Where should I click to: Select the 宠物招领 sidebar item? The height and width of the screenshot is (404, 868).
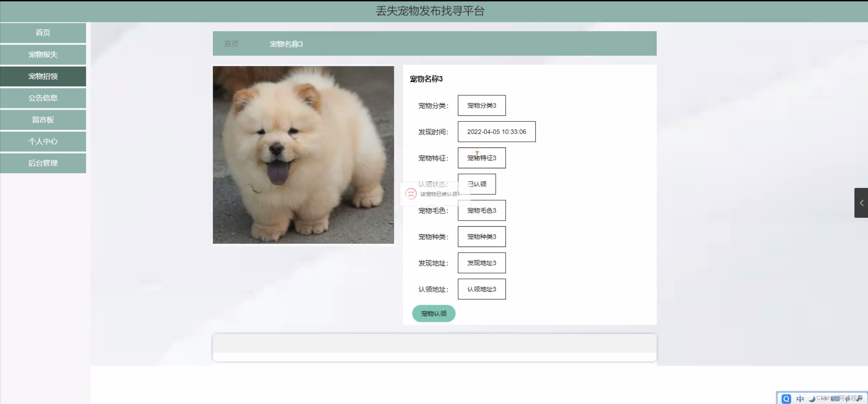[43, 76]
